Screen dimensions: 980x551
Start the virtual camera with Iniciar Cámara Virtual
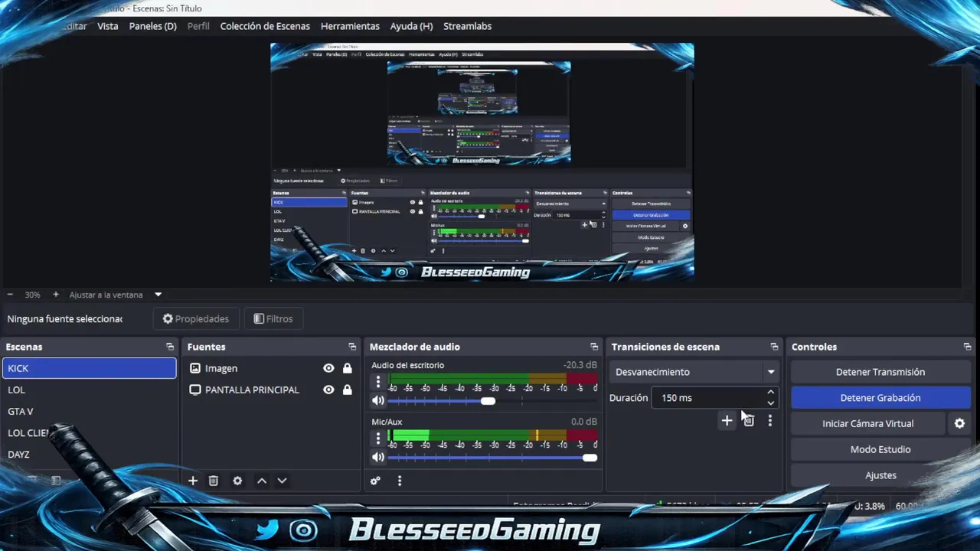click(868, 423)
